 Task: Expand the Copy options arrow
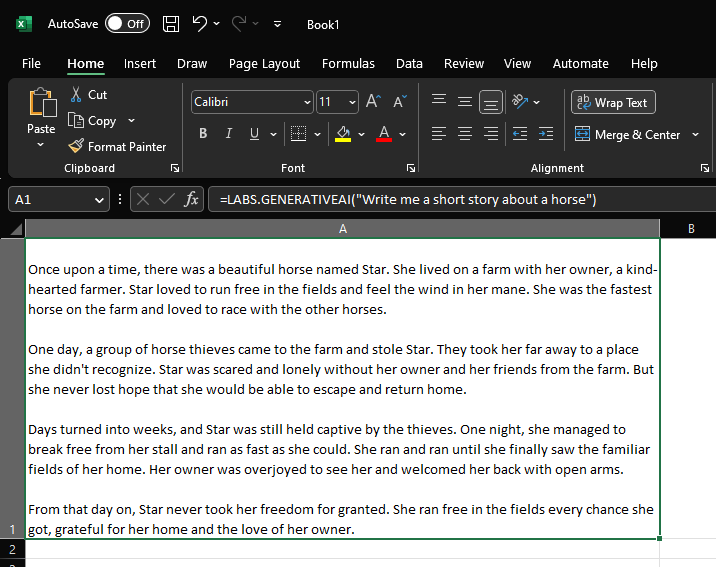[x=132, y=121]
